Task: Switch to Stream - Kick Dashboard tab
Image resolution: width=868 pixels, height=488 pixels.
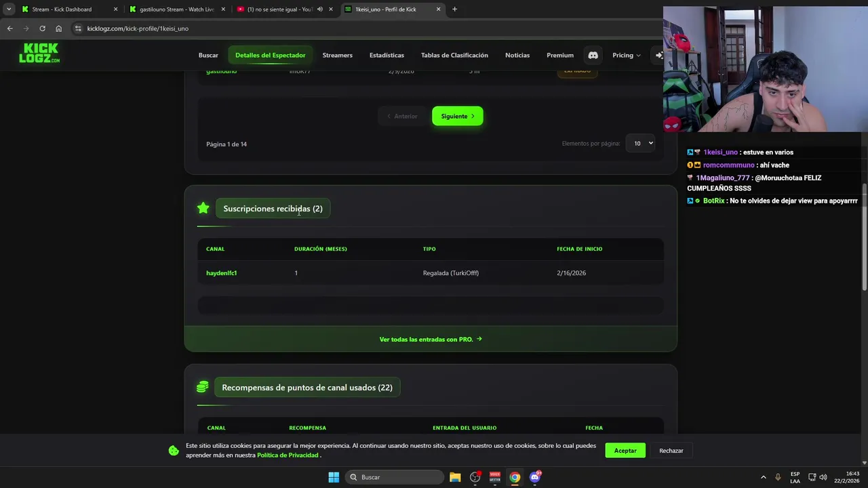Action: [x=61, y=9]
